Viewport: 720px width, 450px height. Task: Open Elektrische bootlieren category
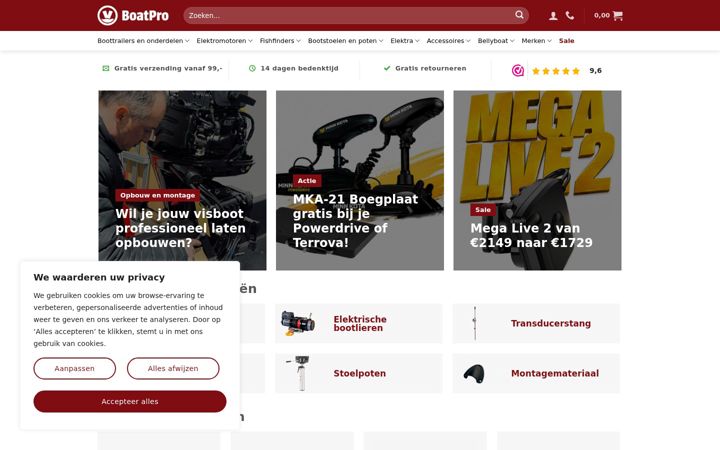pyautogui.click(x=359, y=323)
